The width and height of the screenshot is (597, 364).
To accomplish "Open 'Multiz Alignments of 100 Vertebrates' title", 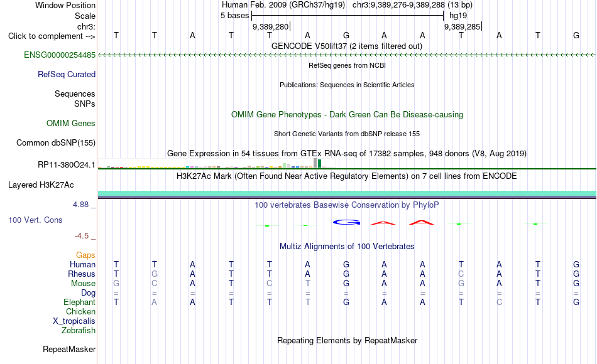I will [347, 246].
